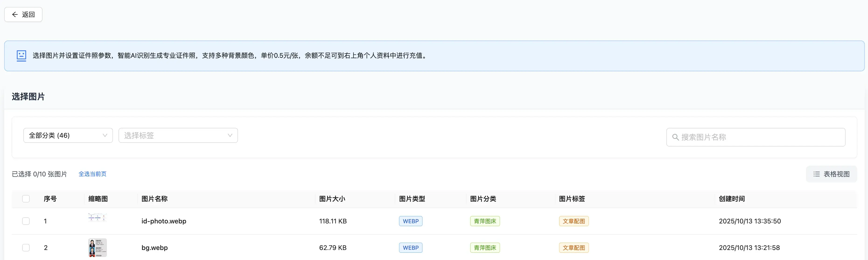Screen dimensions: 868x260
Task: Switch view with 表格视图 button
Action: point(831,174)
